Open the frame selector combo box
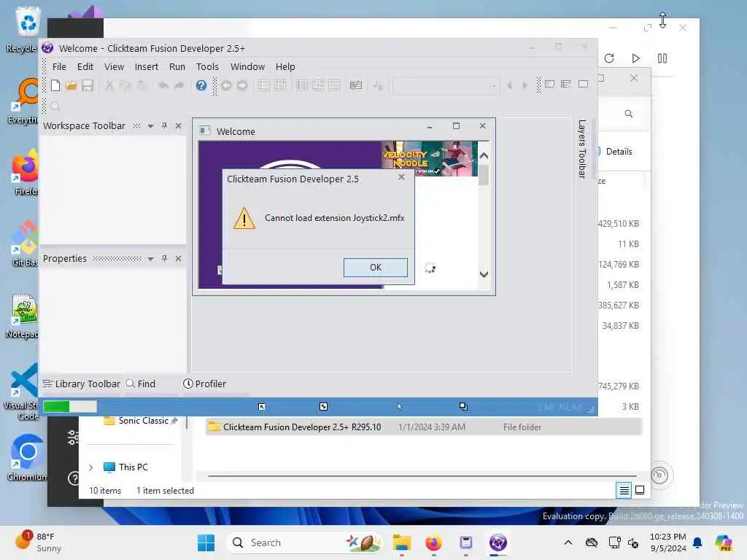The width and height of the screenshot is (747, 560). coord(446,86)
